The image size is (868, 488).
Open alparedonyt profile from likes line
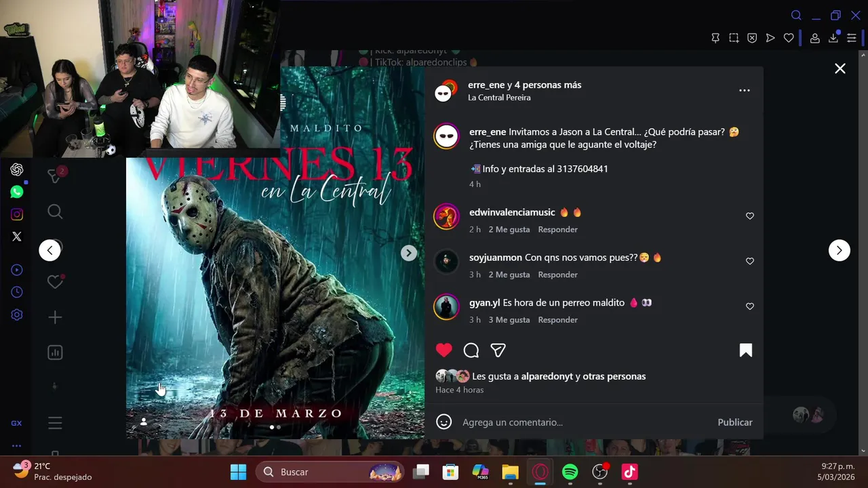coord(547,376)
